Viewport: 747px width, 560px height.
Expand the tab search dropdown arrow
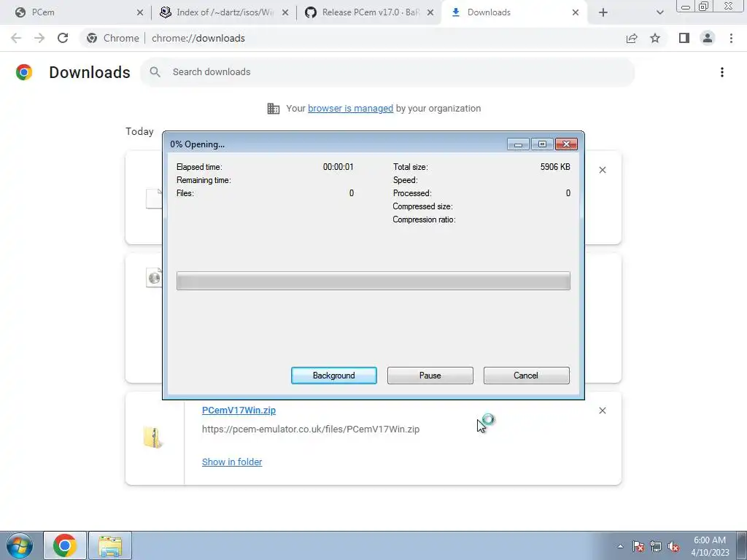coord(659,13)
